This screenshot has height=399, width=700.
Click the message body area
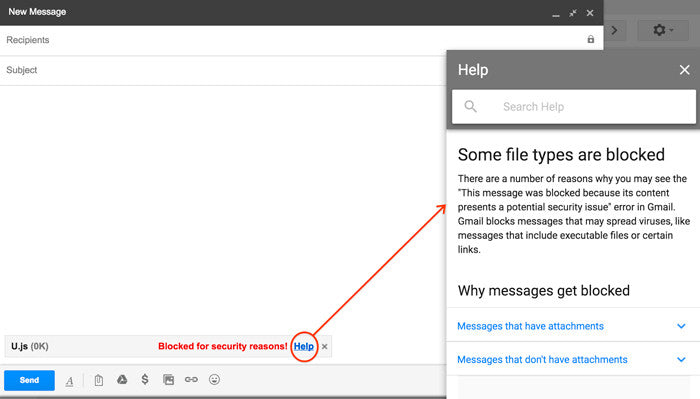point(223,210)
